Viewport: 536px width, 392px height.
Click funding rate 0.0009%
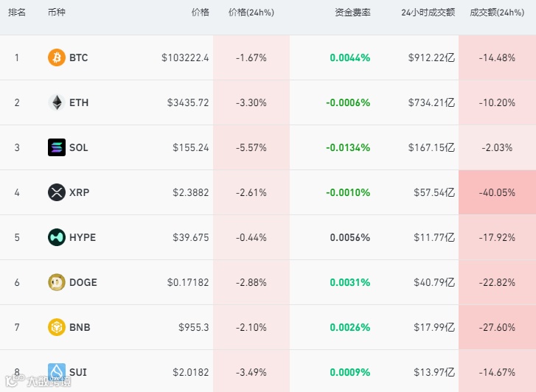pyautogui.click(x=350, y=372)
